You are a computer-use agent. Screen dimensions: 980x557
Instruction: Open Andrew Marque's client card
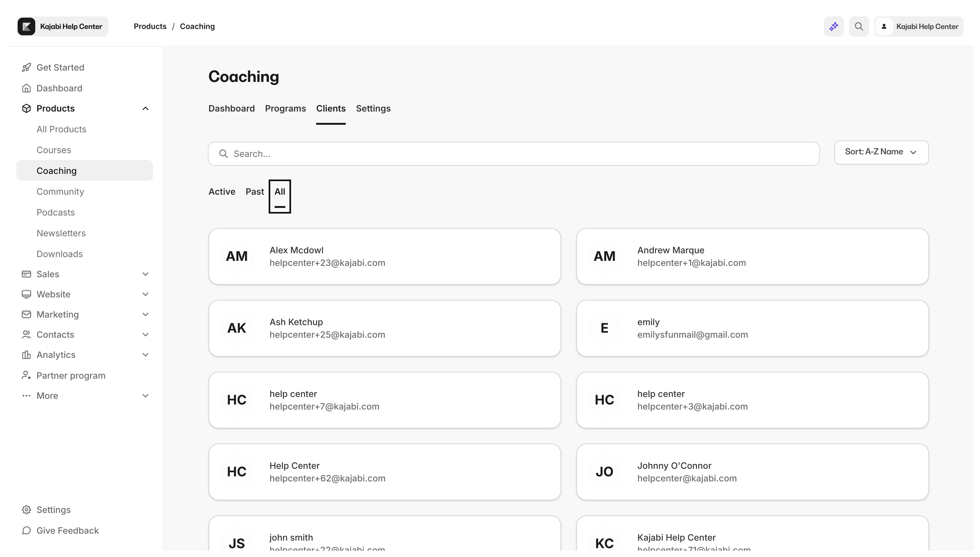752,256
